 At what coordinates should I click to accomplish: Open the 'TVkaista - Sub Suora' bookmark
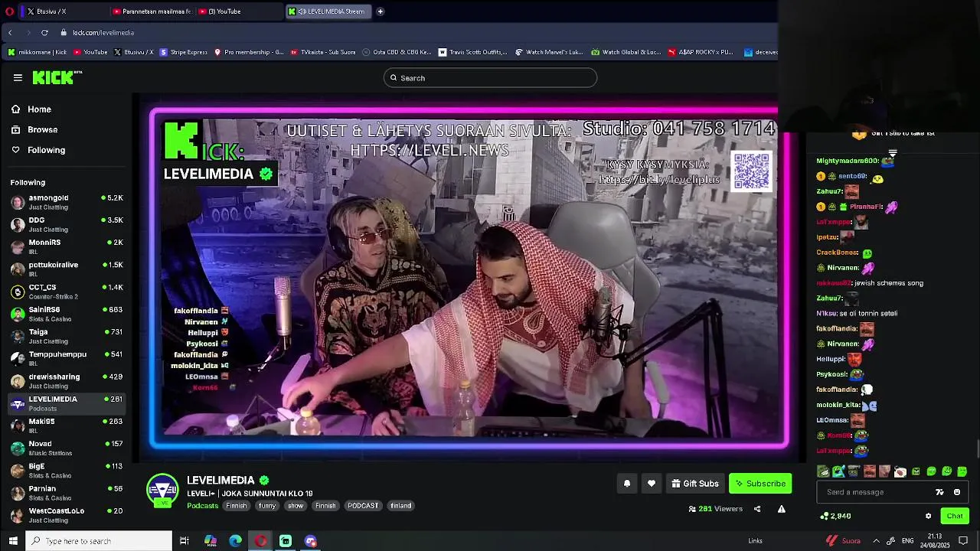[322, 52]
